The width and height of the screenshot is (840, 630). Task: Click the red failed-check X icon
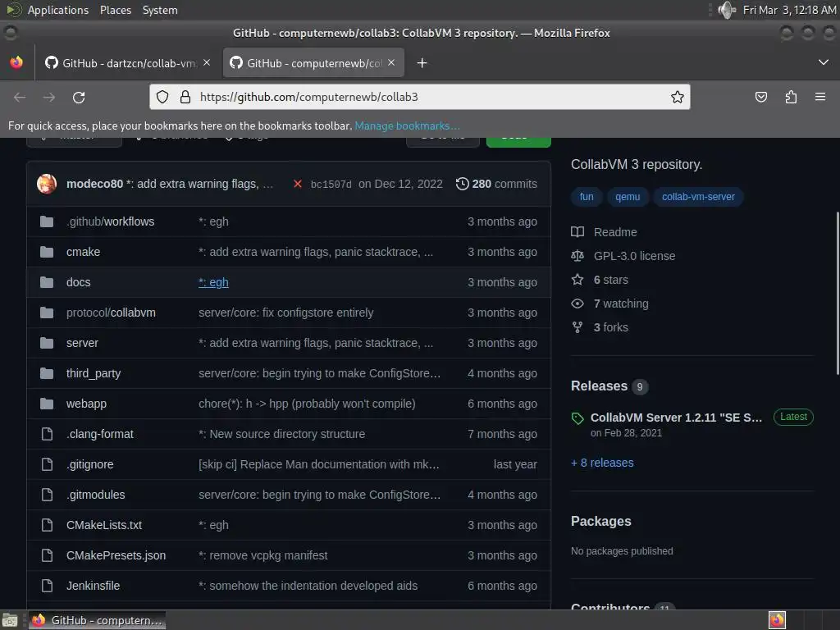pos(298,184)
